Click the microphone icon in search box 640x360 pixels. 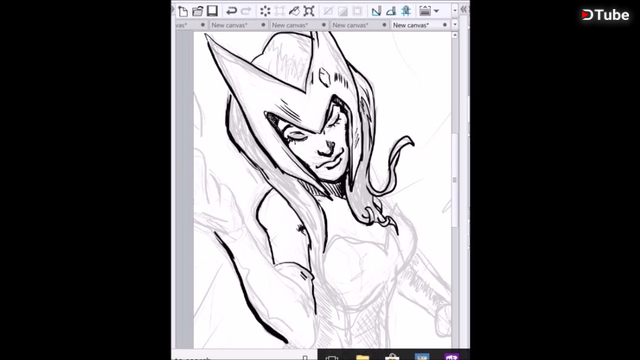pos(305,358)
